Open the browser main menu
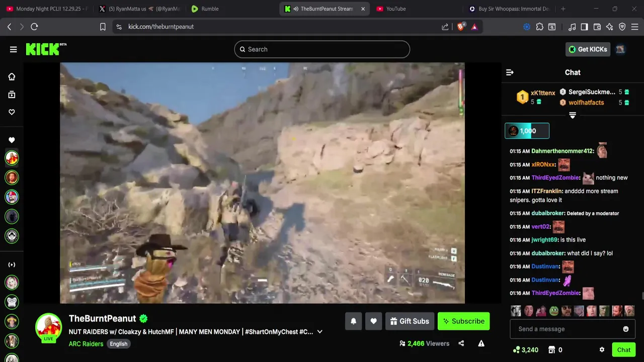The image size is (644, 362). click(635, 27)
